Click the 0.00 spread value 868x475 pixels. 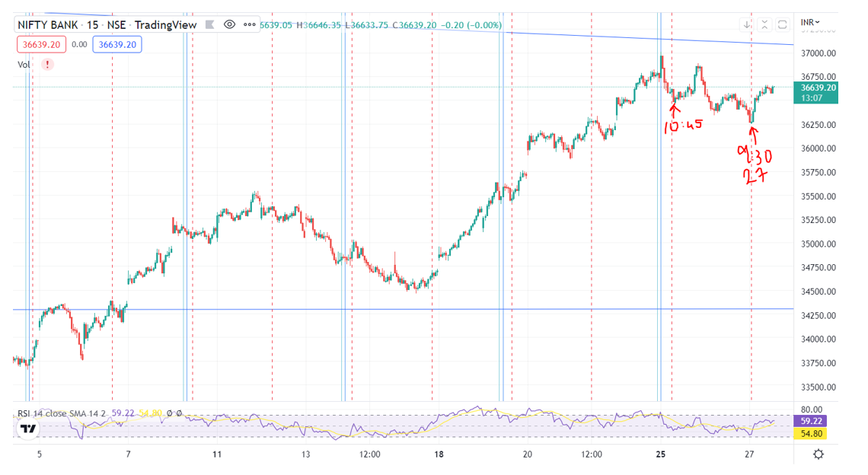coord(80,44)
